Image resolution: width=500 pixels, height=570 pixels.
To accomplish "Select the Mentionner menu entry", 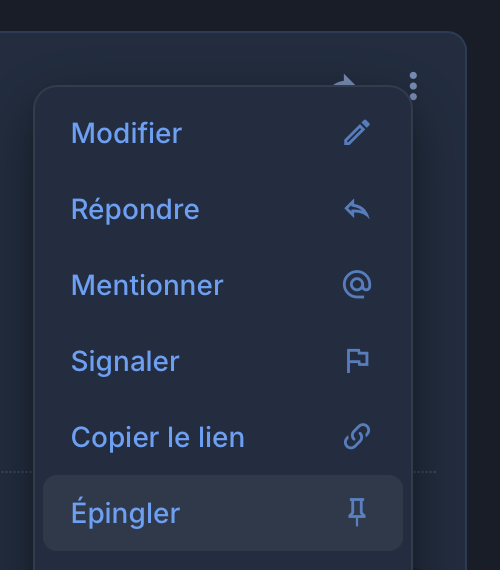I will point(223,285).
